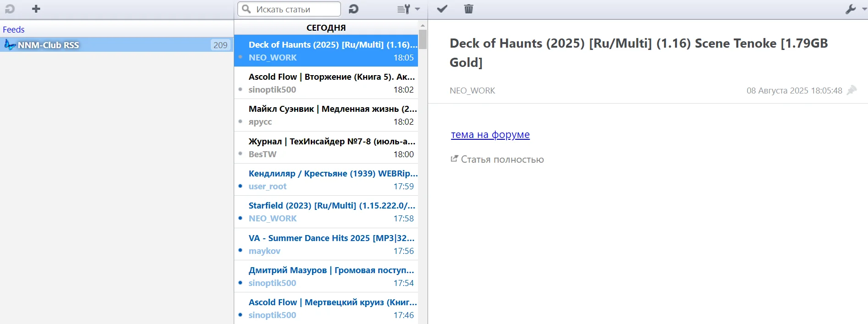
Task: Pin the open article with pushpin icon
Action: tap(852, 90)
